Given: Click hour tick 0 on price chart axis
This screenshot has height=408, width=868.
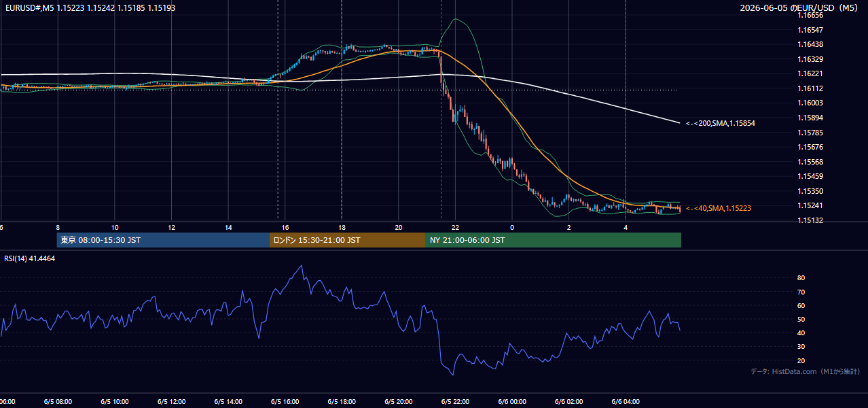Looking at the screenshot, I should click(x=512, y=228).
